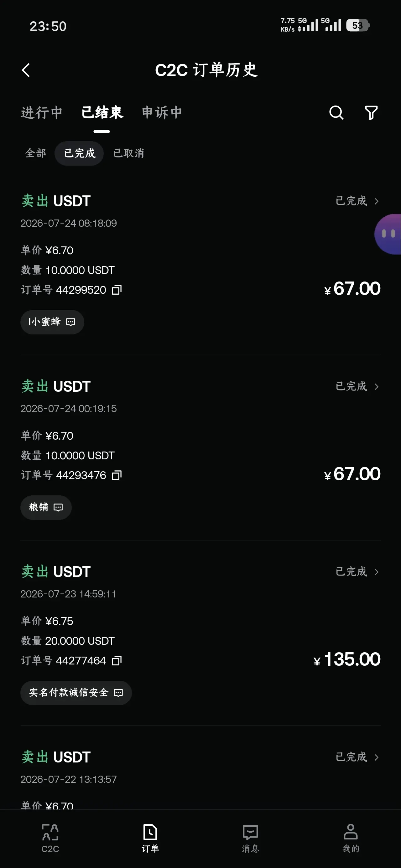Chat with merchant 实名付款诚信安全
Image resolution: width=401 pixels, height=868 pixels.
(x=76, y=693)
